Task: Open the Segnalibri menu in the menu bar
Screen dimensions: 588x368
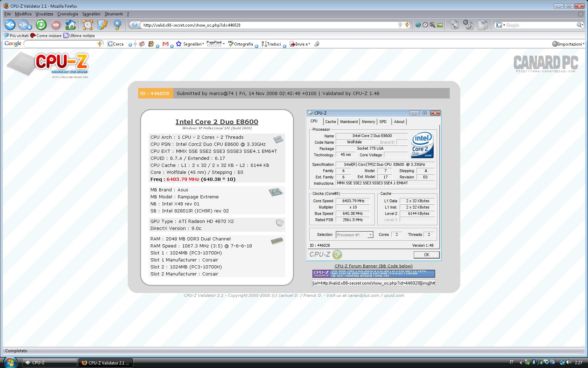Action: click(x=91, y=14)
